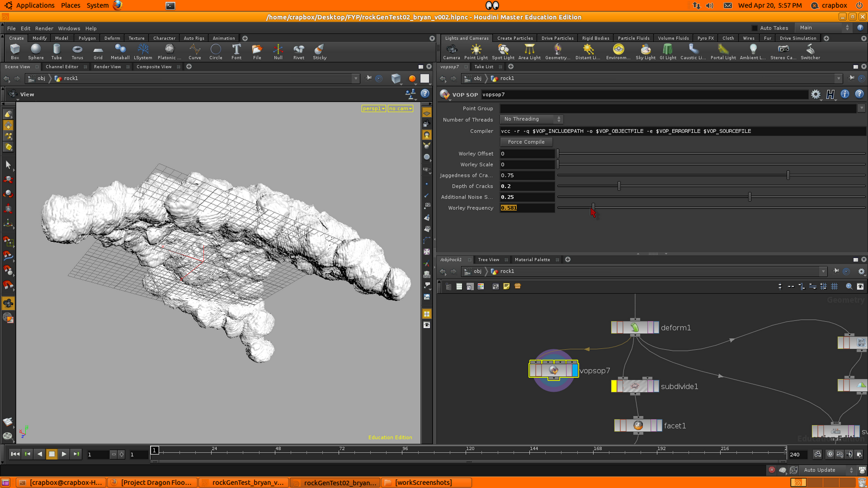Image resolution: width=868 pixels, height=488 pixels.
Task: Switch to the Channel Editor tab
Action: tap(62, 67)
